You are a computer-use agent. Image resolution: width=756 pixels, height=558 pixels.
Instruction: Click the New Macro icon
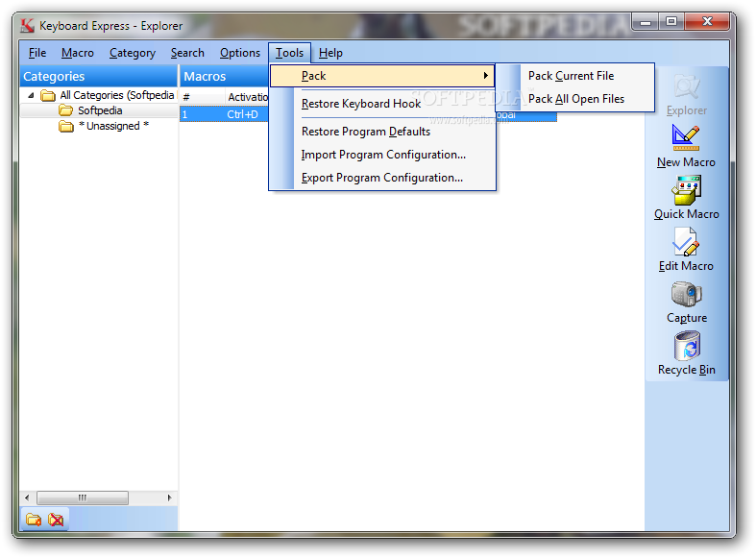pyautogui.click(x=686, y=137)
